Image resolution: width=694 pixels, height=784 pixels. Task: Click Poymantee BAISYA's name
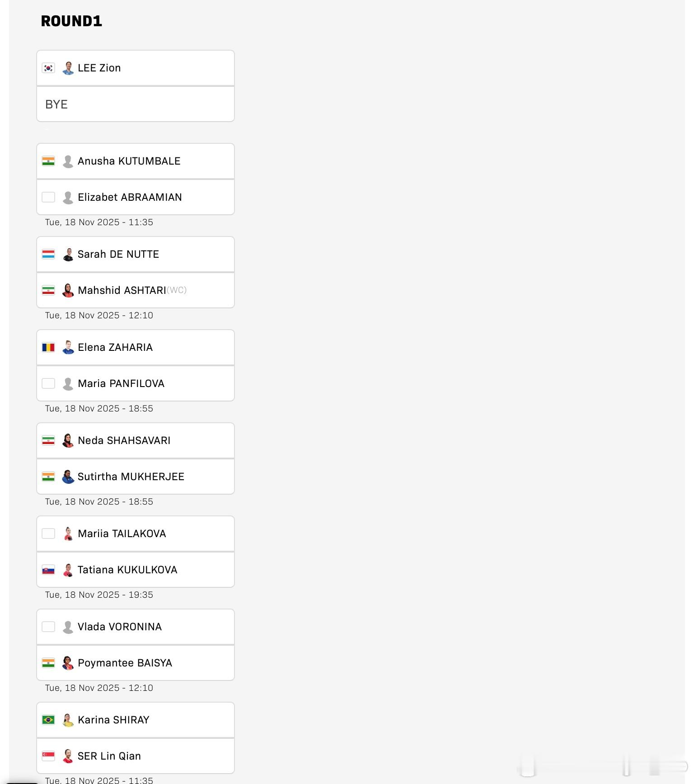[x=125, y=663]
